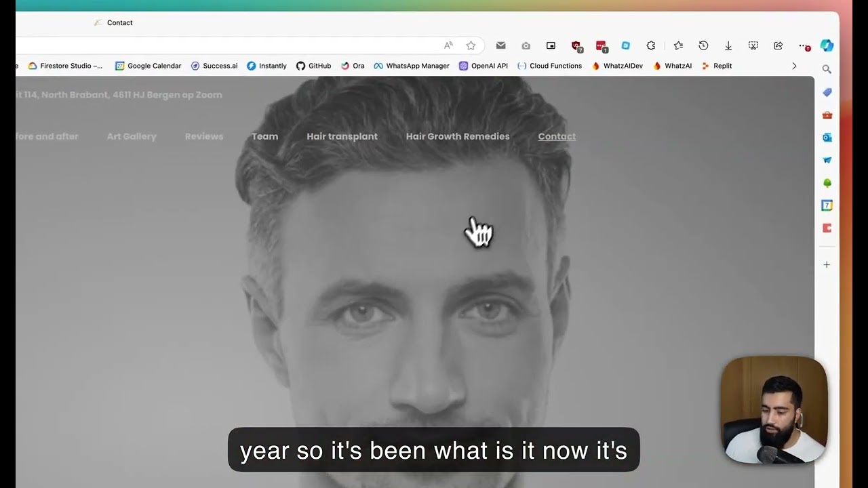Open the Ora bookmark
This screenshot has width=868, height=488.
click(353, 66)
